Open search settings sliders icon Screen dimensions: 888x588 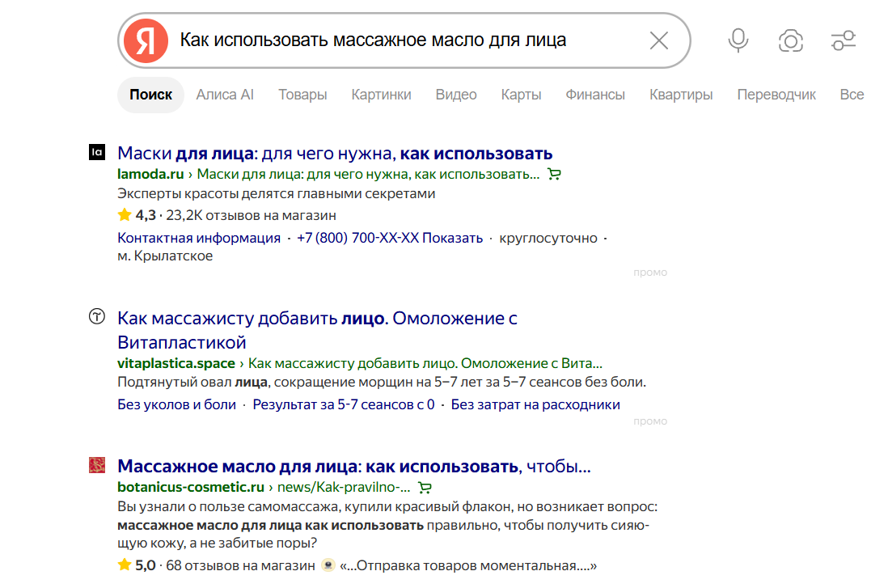coord(844,40)
